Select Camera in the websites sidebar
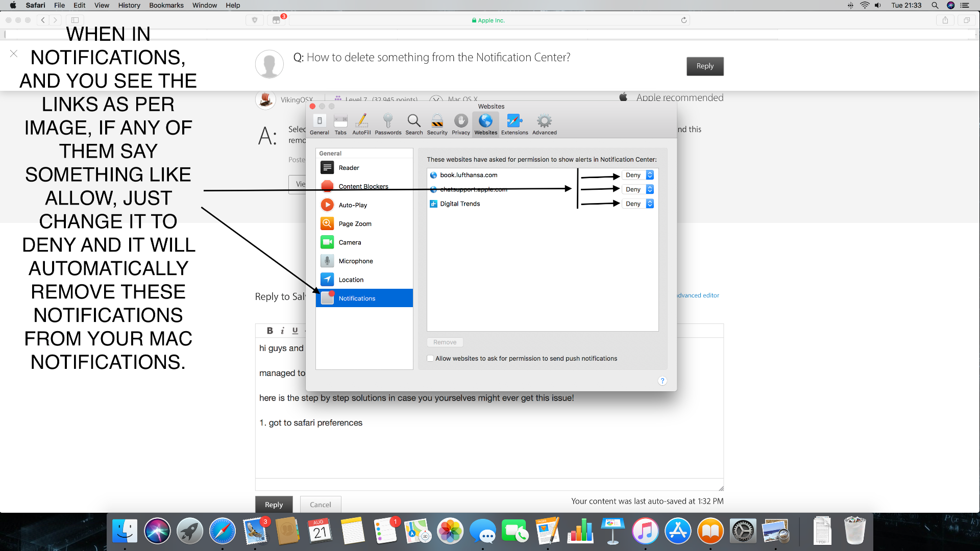Image resolution: width=980 pixels, height=551 pixels. 350,242
